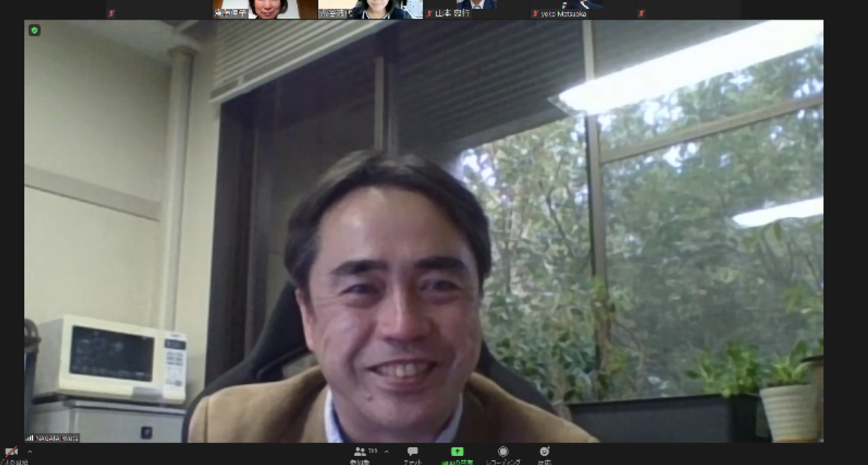Click the green encryption shield icon
The width and height of the screenshot is (868, 465).
click(34, 30)
